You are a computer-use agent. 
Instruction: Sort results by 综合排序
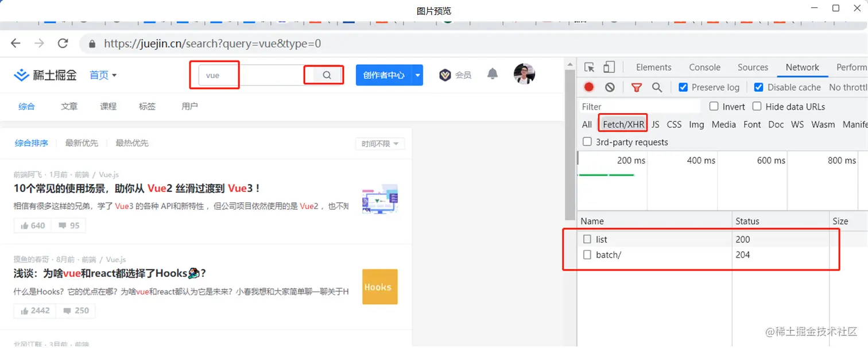[32, 143]
